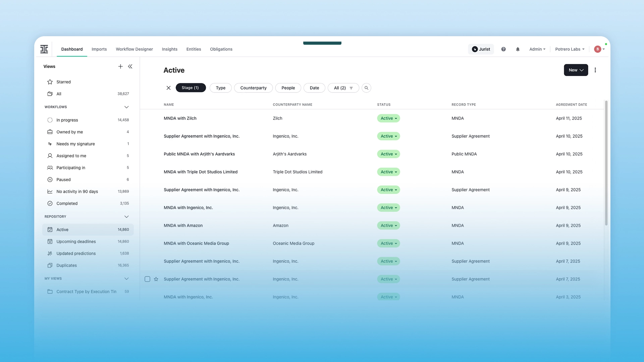Open MNDA with Triple Dot Studios Limited

201,172
